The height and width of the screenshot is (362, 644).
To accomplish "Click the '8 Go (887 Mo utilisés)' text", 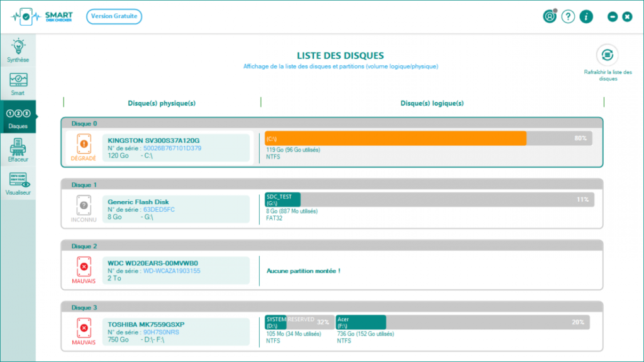I will (x=292, y=211).
